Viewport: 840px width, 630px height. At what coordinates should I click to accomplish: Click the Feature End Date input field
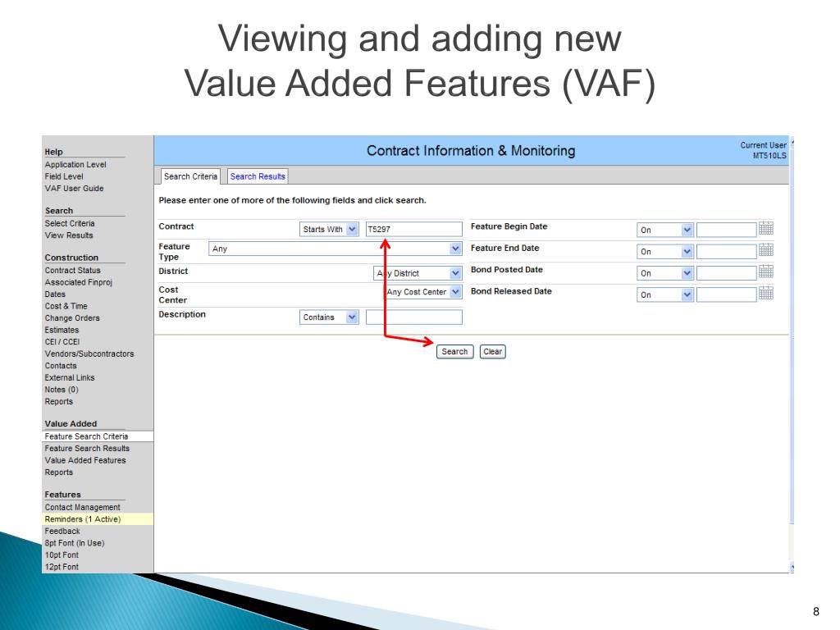[x=727, y=251]
